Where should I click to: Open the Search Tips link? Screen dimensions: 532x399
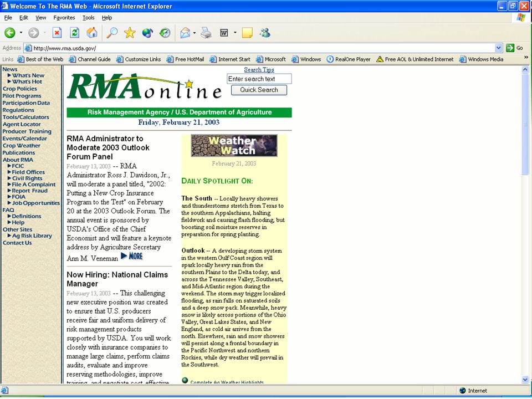tap(259, 70)
